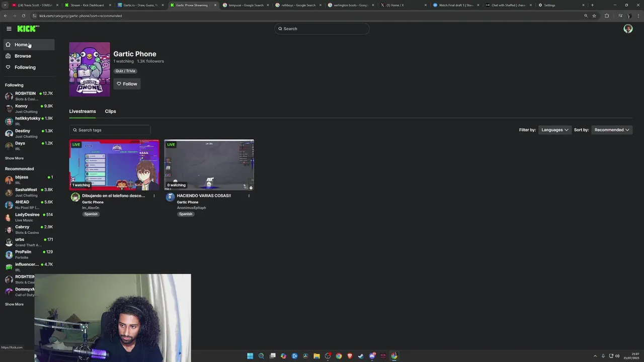Follow the Gartic Phone category

point(127,84)
